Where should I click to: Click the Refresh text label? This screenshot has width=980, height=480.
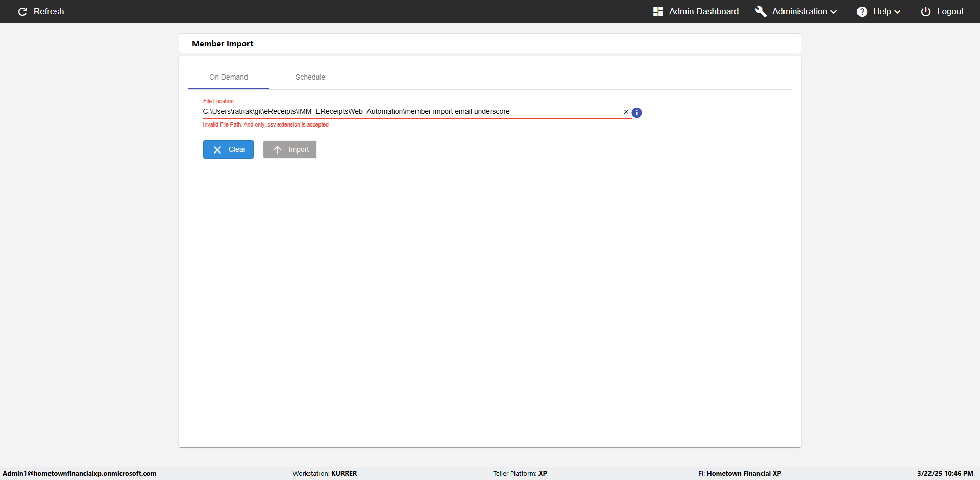[x=49, y=11]
